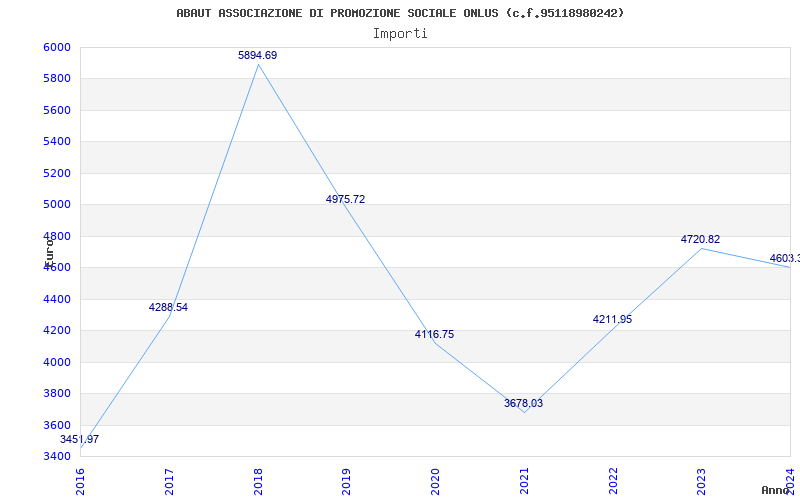Screen dimensions: 800x500
Task: Click the x-axis year 2023
Action: pyautogui.click(x=702, y=482)
